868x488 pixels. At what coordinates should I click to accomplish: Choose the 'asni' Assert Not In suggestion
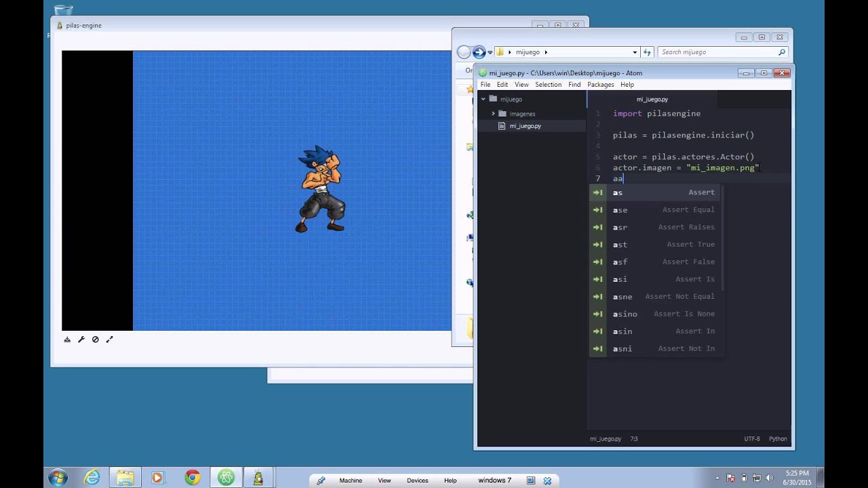point(656,348)
